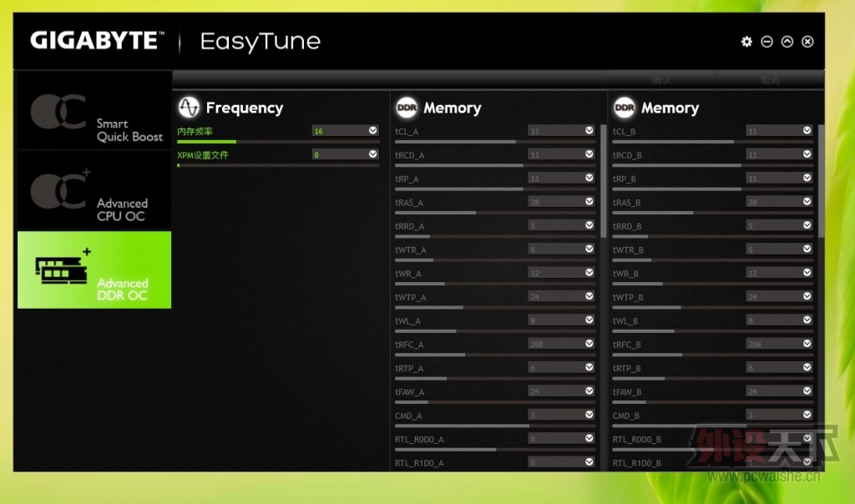Open the tWTR_B dropdown arrow
This screenshot has width=855, height=504.
[x=807, y=249]
